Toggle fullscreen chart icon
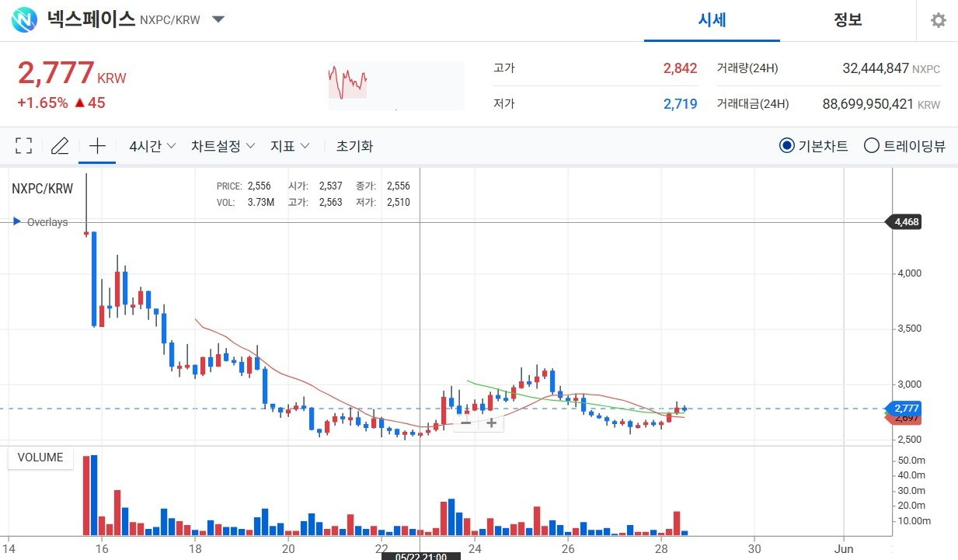Screen dimensions: 958x560 click(24, 146)
